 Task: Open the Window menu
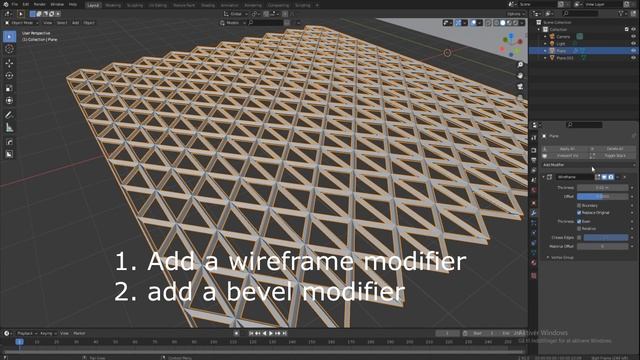point(57,4)
